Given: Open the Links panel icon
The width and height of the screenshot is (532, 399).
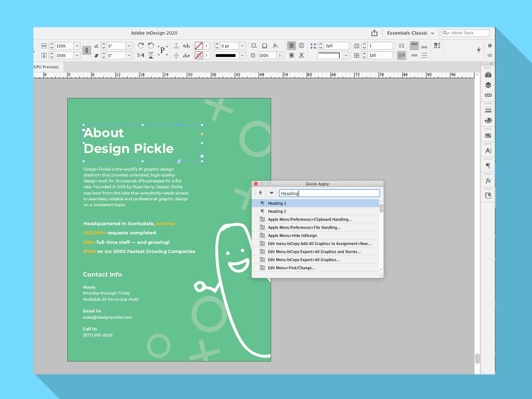Looking at the screenshot, I should point(488,95).
